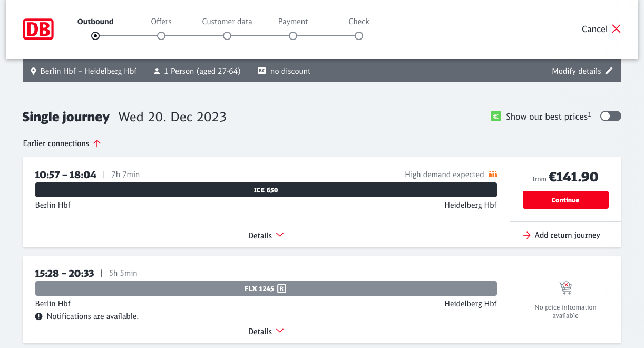This screenshot has height=348, width=644.
Task: Click the green euro best-price icon
Action: coord(495,117)
